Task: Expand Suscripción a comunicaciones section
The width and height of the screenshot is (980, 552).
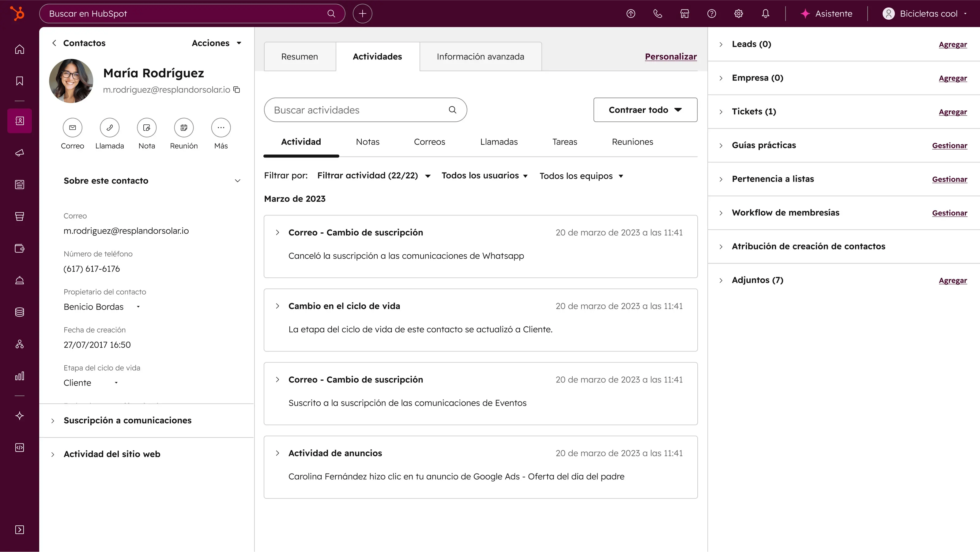Action: (52, 421)
